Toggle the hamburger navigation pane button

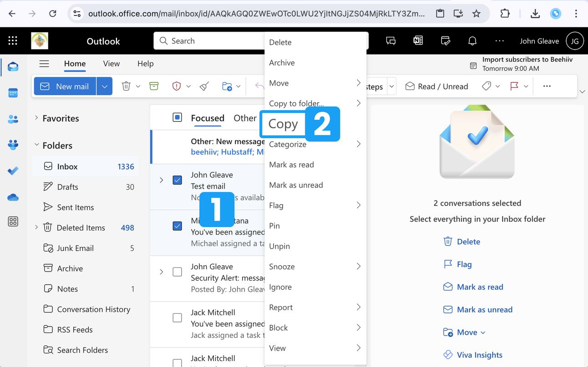click(x=44, y=64)
